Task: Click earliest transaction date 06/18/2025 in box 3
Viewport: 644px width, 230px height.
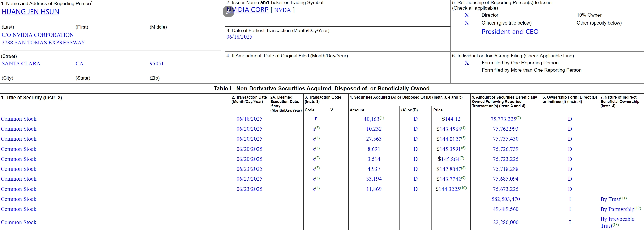Action: click(x=239, y=37)
